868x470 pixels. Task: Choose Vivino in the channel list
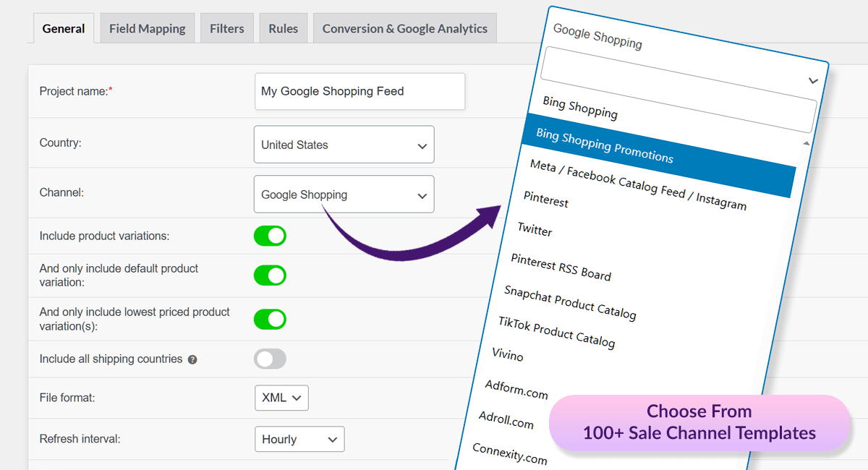pos(508,354)
